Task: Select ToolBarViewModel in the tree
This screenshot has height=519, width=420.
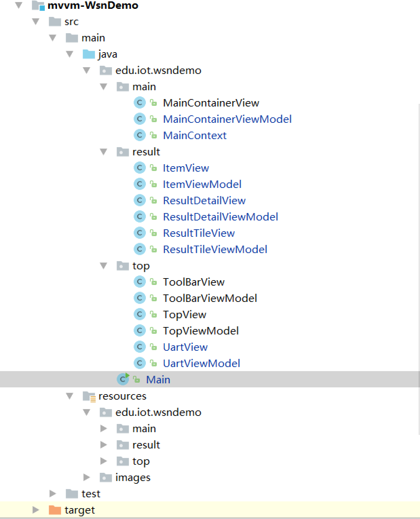Action: (x=210, y=298)
